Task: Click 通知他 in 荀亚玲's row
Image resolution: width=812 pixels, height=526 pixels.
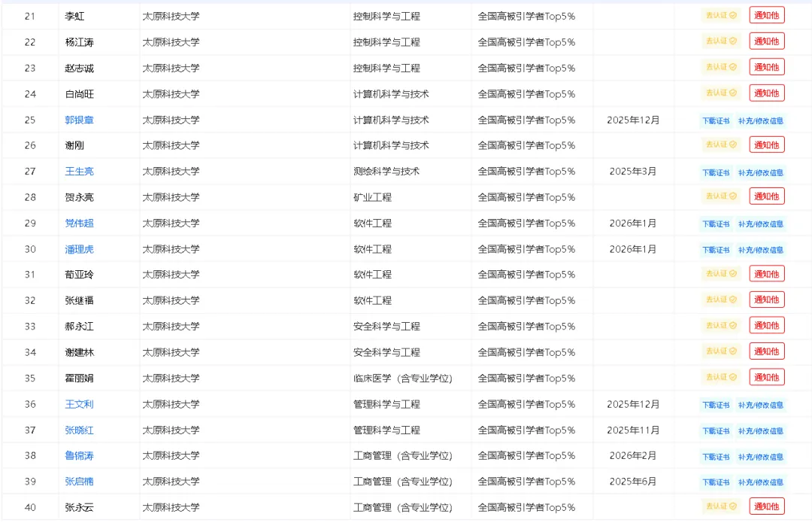Action: (766, 274)
